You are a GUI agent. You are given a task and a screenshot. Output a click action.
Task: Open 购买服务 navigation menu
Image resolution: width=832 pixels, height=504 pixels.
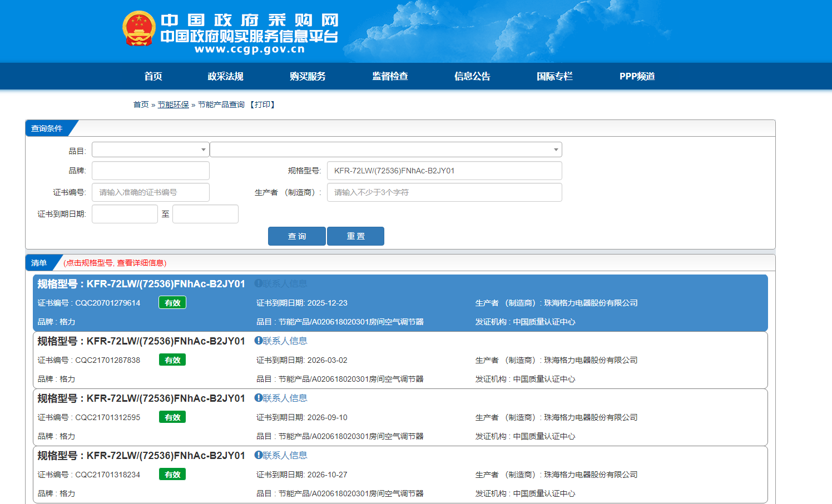point(308,76)
